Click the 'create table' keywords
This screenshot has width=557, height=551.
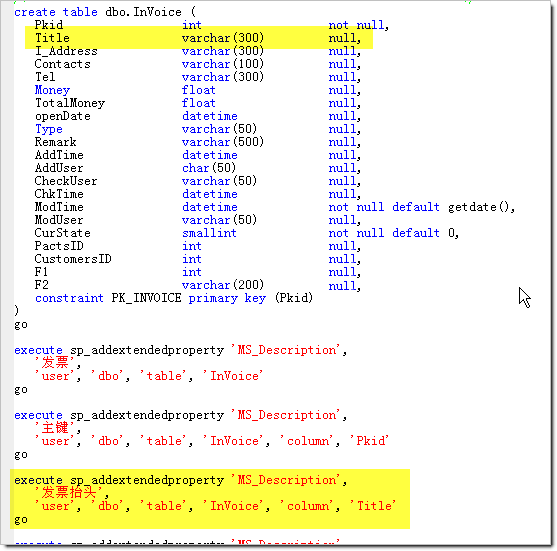pos(56,12)
